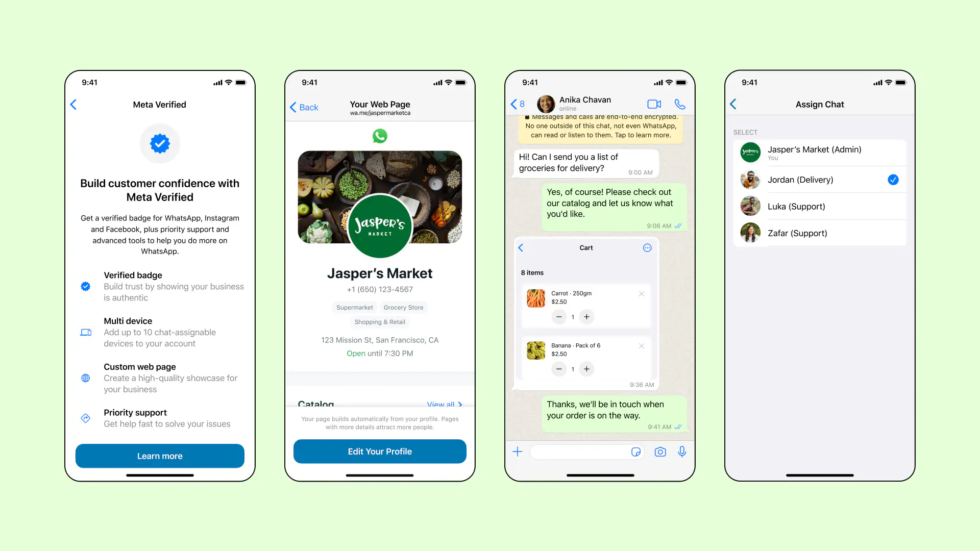This screenshot has height=551, width=980.
Task: Click the plus icon in chat input area
Action: [518, 452]
